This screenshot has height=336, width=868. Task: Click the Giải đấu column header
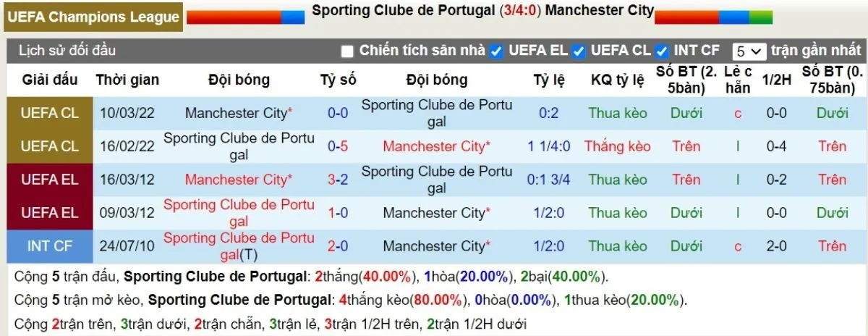50,80
